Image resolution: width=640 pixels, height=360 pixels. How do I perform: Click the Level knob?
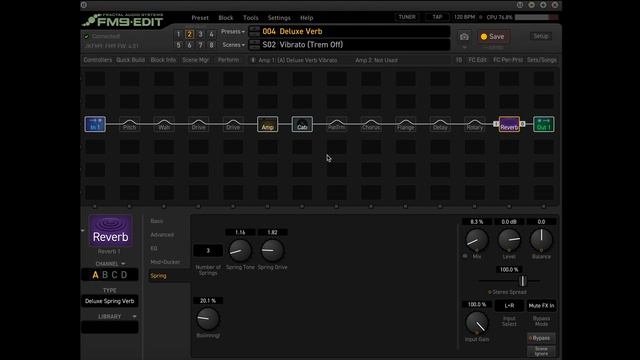[x=509, y=240]
